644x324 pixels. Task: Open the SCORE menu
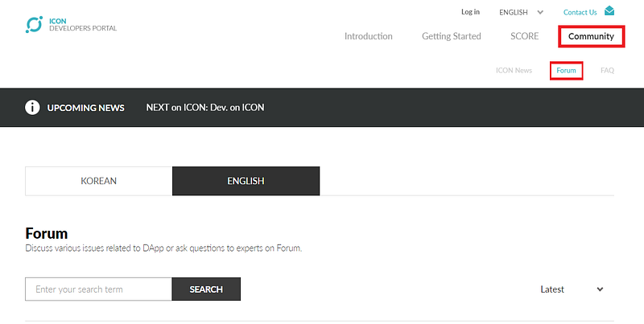coord(525,36)
